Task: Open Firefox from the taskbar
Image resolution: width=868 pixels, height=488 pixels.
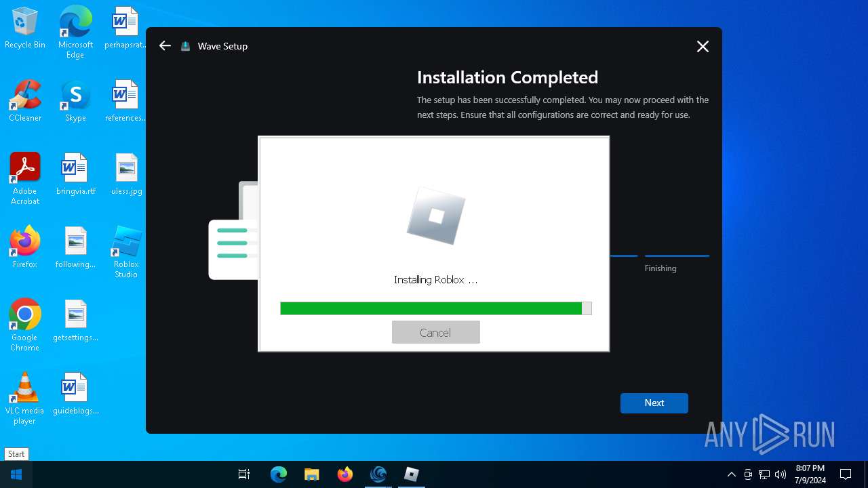Action: (345, 474)
